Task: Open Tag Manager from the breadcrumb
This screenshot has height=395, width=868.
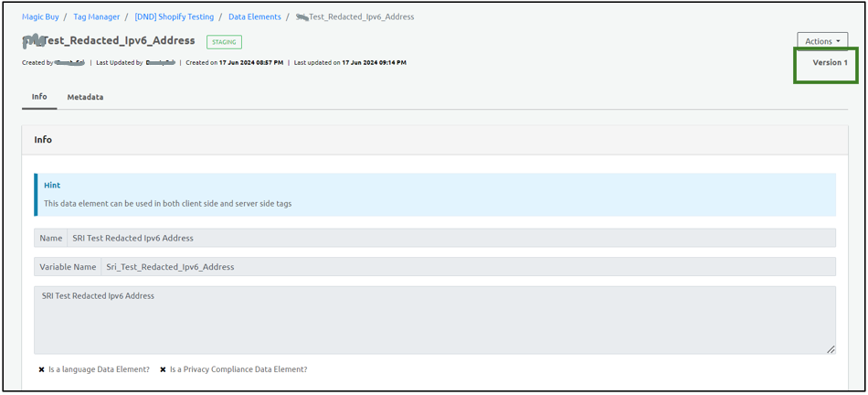Action: tap(96, 16)
